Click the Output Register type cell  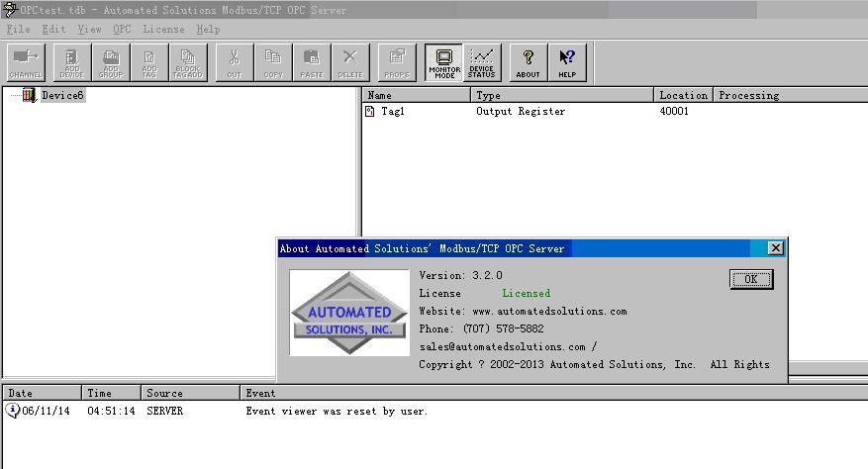[x=521, y=111]
